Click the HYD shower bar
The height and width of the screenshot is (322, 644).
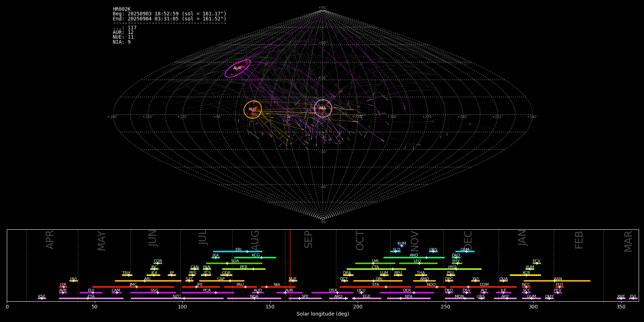coord(453,269)
